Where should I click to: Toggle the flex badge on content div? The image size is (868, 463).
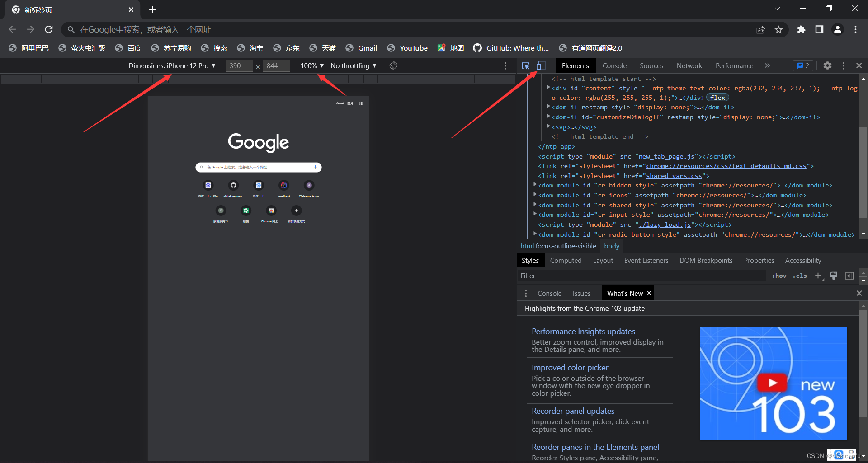pyautogui.click(x=717, y=98)
